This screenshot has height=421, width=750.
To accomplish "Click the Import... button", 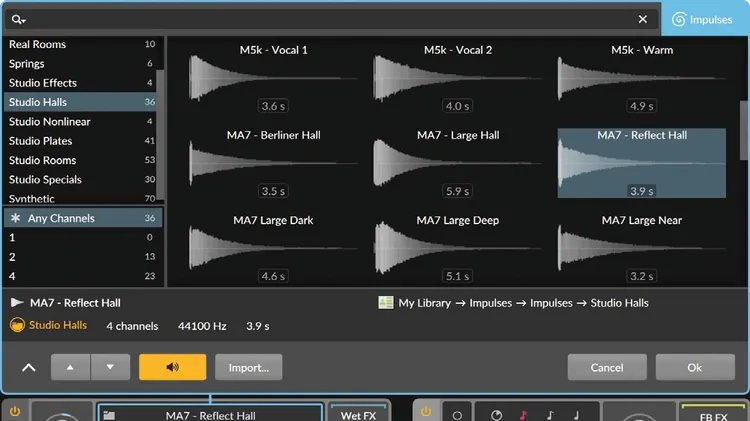I will (x=248, y=367).
